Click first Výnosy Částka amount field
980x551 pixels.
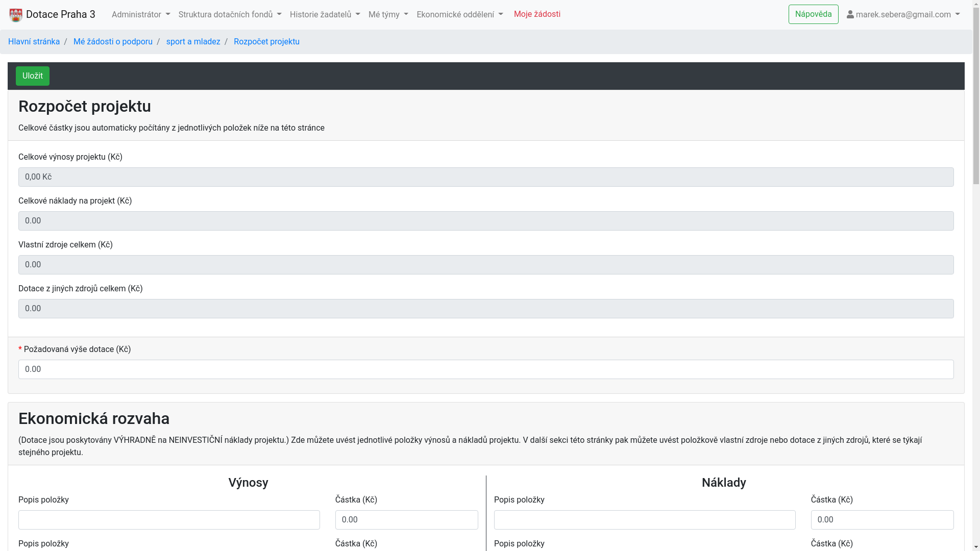click(x=406, y=520)
